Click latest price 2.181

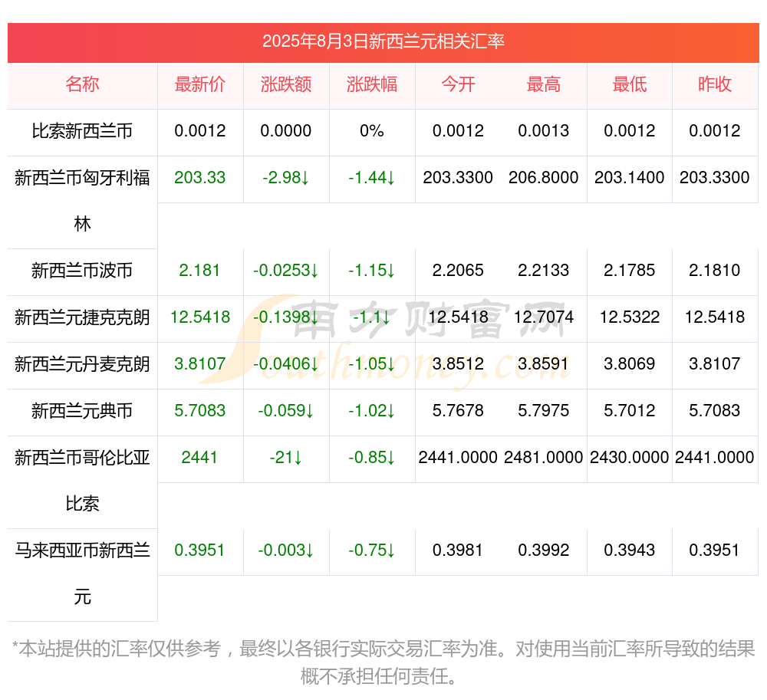199,271
